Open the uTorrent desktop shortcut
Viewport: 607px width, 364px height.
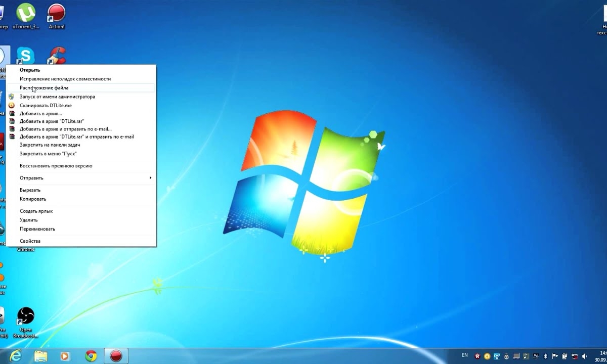[25, 14]
